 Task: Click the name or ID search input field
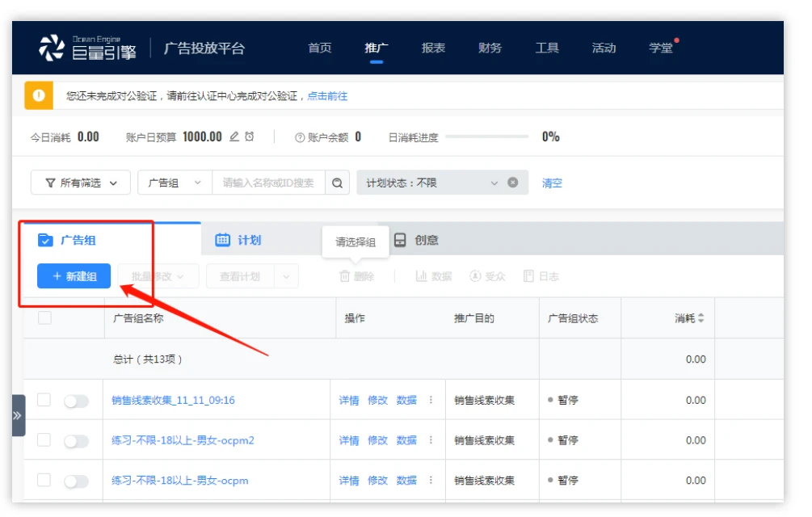coord(268,183)
